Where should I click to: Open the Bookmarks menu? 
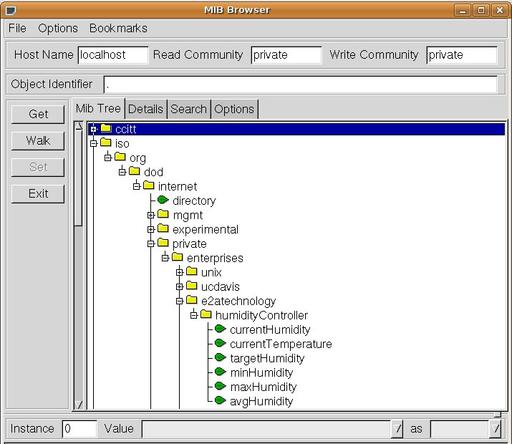pos(118,28)
